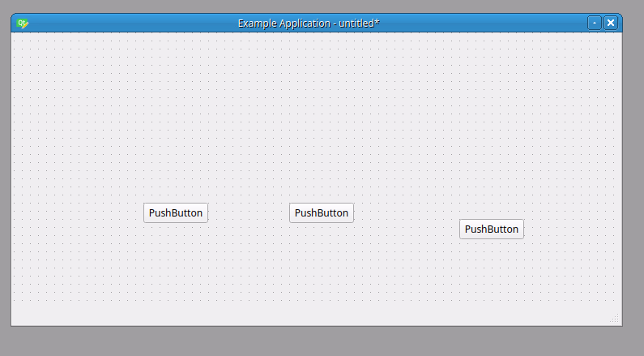Screen dimensions: 644x356
Task: Click the resize grip in bottom-right corner
Action: coord(615,319)
